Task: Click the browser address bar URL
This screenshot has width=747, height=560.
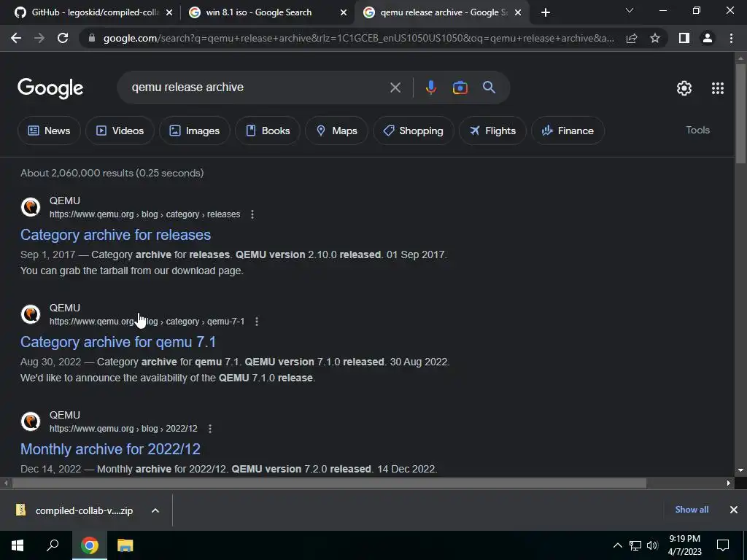Action: coord(358,38)
